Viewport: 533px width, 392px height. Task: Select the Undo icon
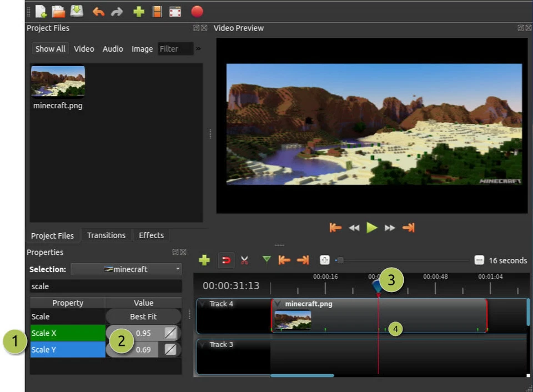pyautogui.click(x=98, y=11)
